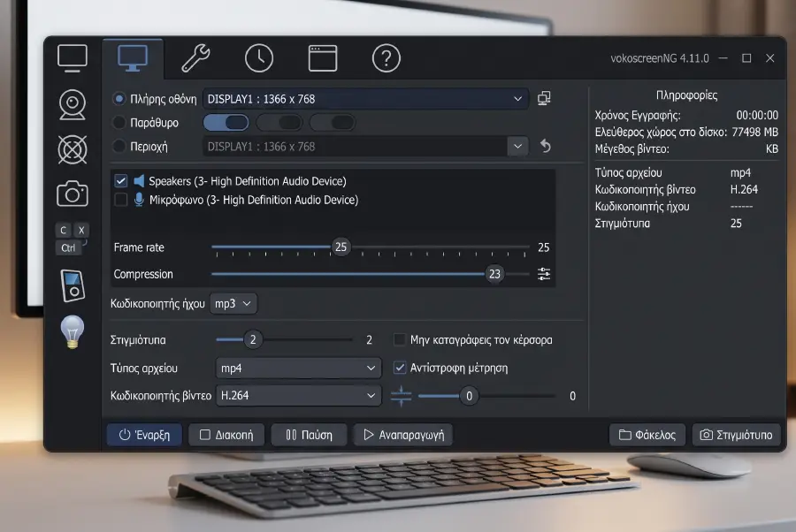Viewport: 796px width, 532px height.
Task: Click the Διακοπή stop button
Action: tap(226, 435)
